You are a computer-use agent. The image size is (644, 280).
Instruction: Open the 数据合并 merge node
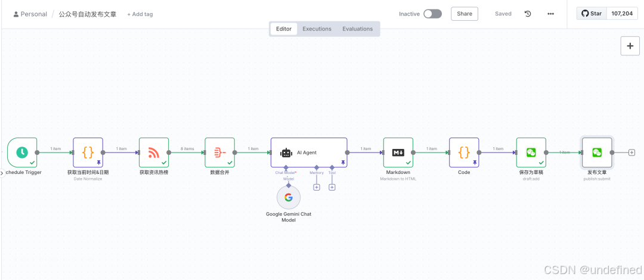219,153
